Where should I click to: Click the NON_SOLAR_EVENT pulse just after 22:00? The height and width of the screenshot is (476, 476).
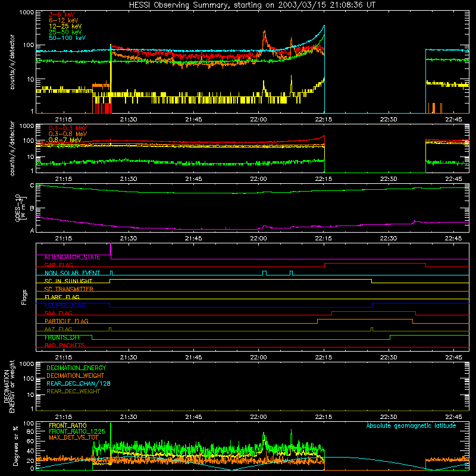point(264,273)
